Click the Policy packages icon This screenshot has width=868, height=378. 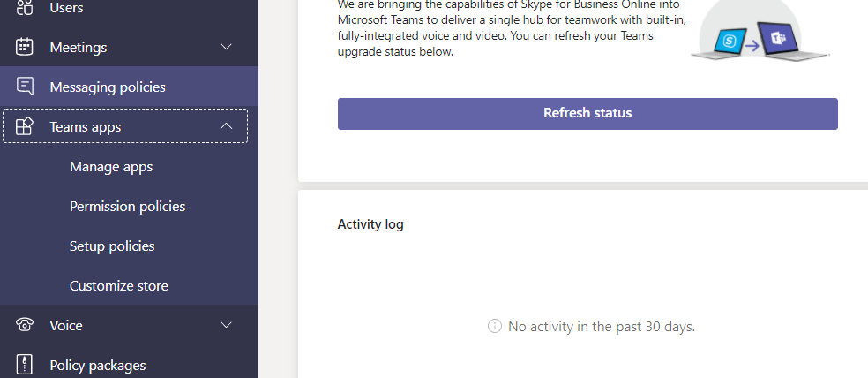coord(25,365)
